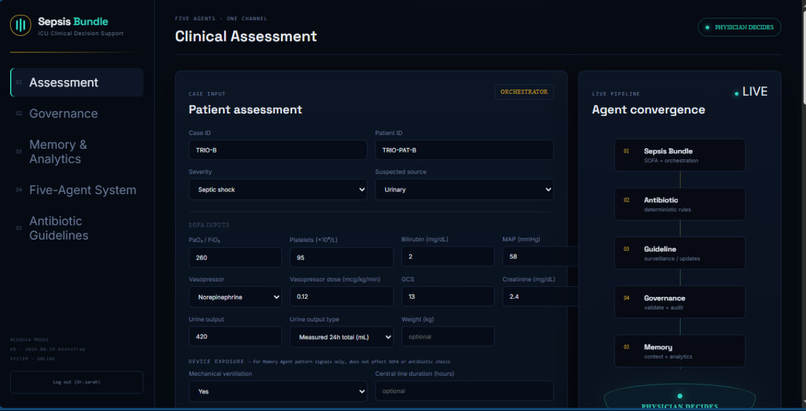The image size is (806, 411).
Task: Select the Antibiotic agent card
Action: pos(680,204)
